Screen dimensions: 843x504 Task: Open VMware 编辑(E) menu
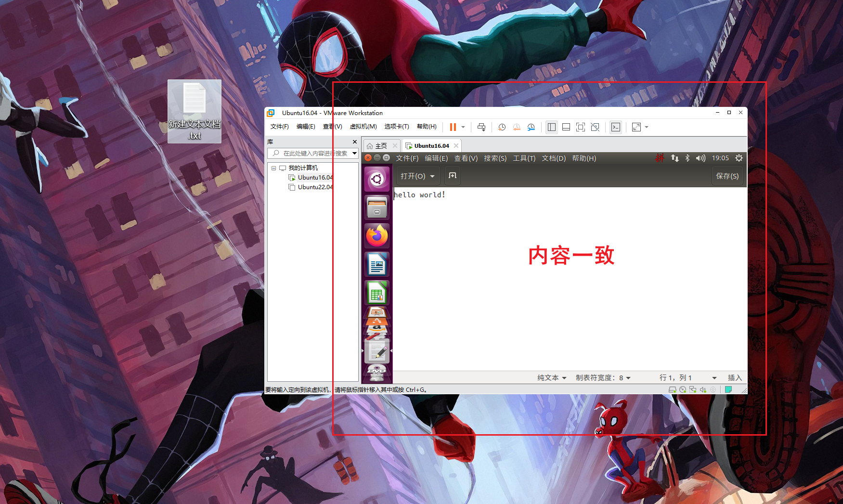pyautogui.click(x=306, y=127)
